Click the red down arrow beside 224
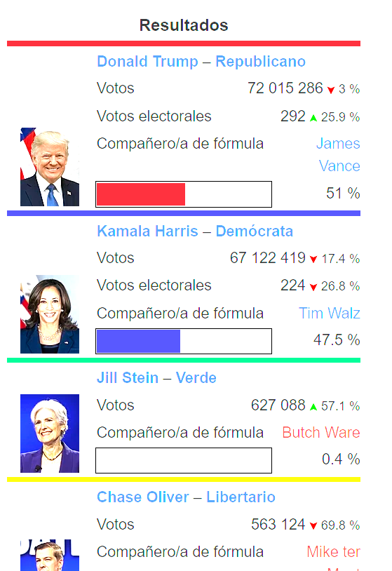Viewport: 392px width, 571px height. pyautogui.click(x=313, y=287)
